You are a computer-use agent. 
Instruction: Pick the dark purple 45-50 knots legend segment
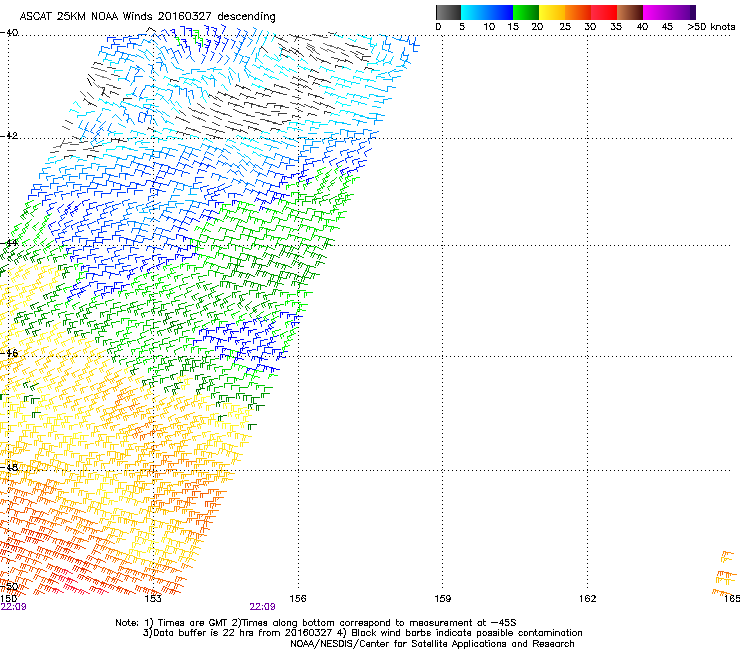coord(682,12)
